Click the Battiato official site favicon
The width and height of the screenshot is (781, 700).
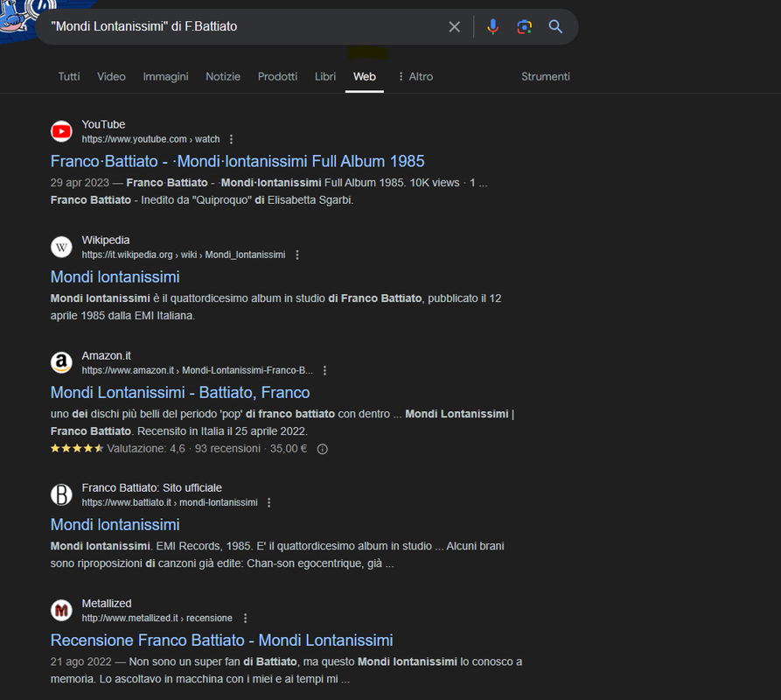click(x=61, y=494)
